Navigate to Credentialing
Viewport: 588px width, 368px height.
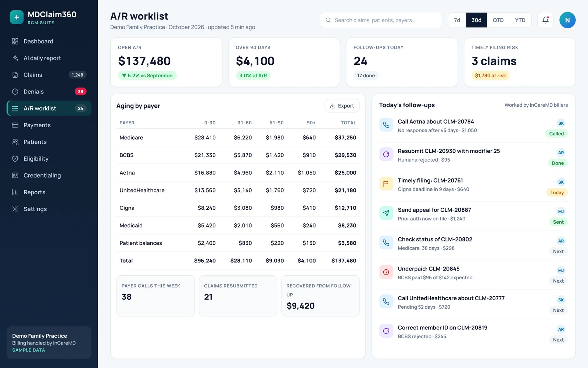(x=49, y=176)
